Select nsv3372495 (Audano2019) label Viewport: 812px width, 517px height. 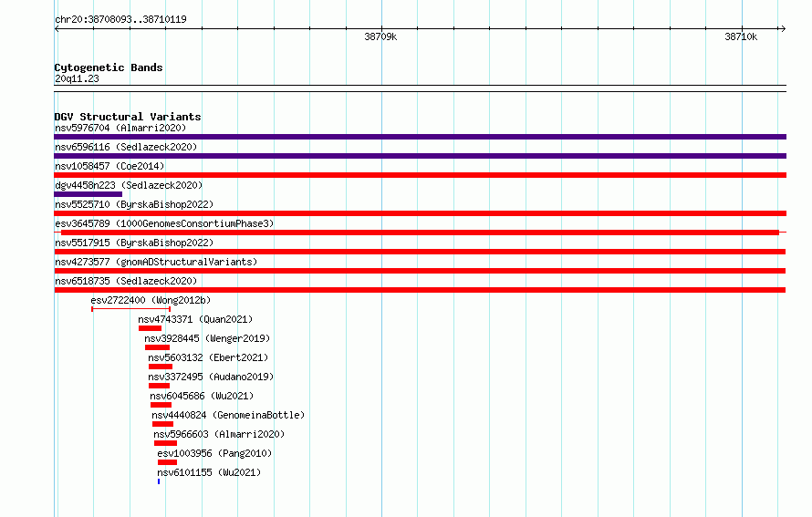[x=211, y=377]
